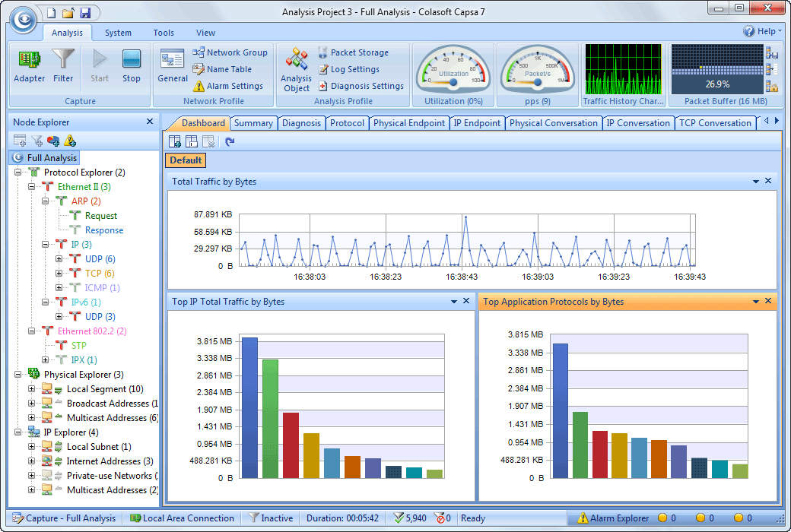This screenshot has height=532, width=791.
Task: Expand the ICMP (1) node
Action: [59, 288]
